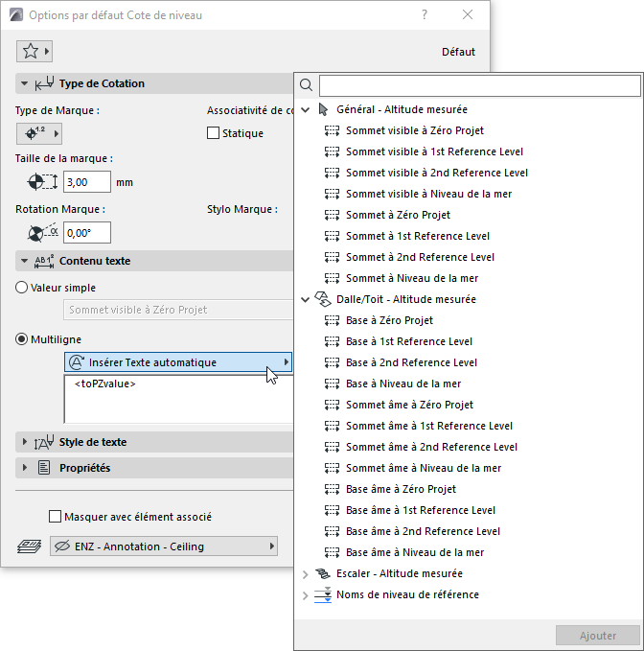Collapse Général - Altitude mesurée group
This screenshot has height=651, width=644.
click(306, 110)
